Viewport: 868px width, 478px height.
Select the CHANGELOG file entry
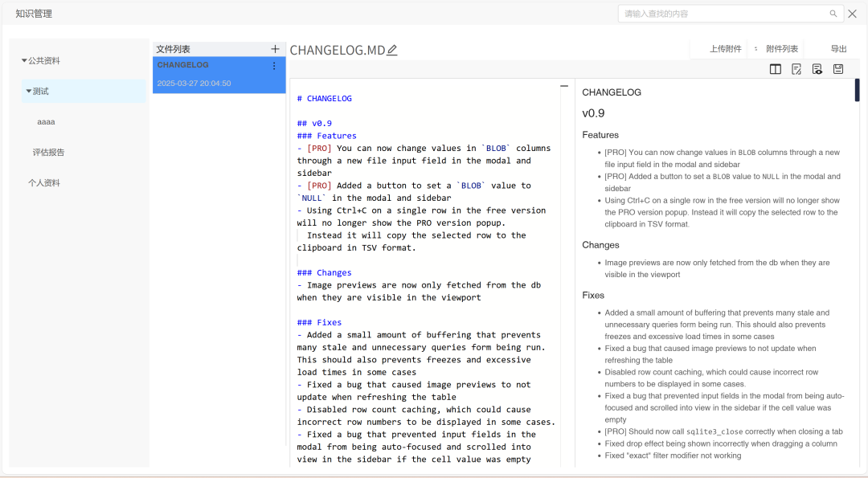point(219,75)
